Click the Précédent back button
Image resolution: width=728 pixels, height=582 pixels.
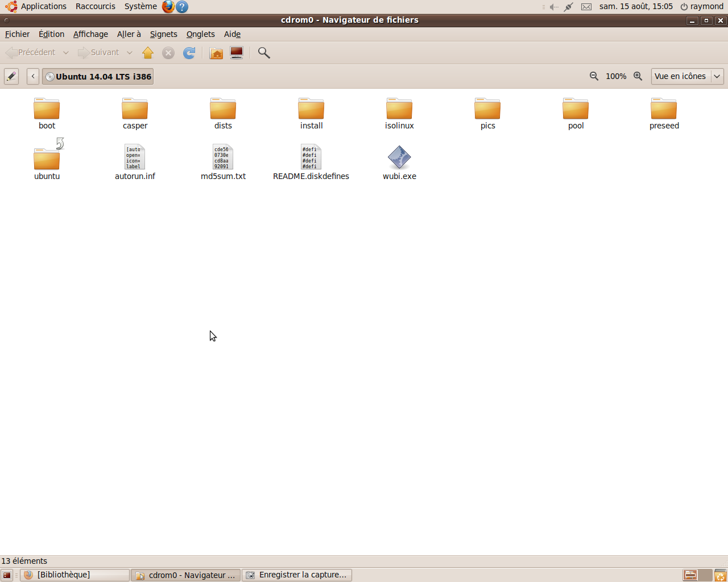click(x=31, y=53)
